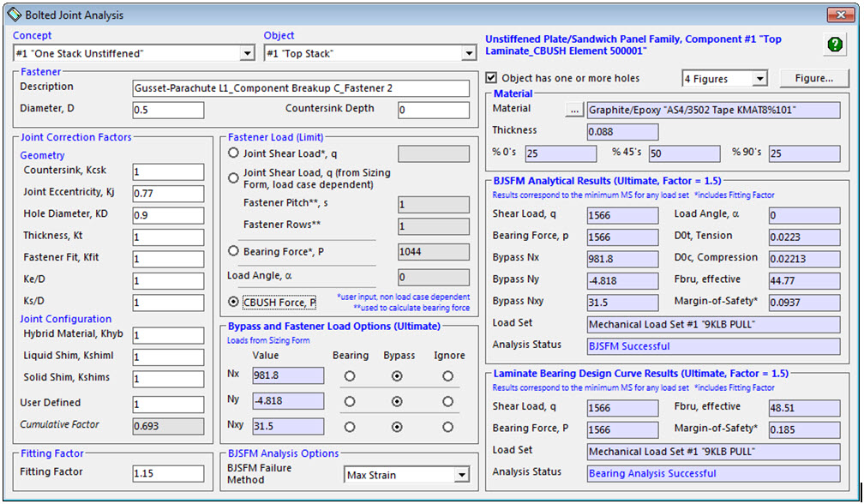Select the 'CBUSH Force, P' radio button
This screenshot has width=864, height=504.
tap(234, 302)
